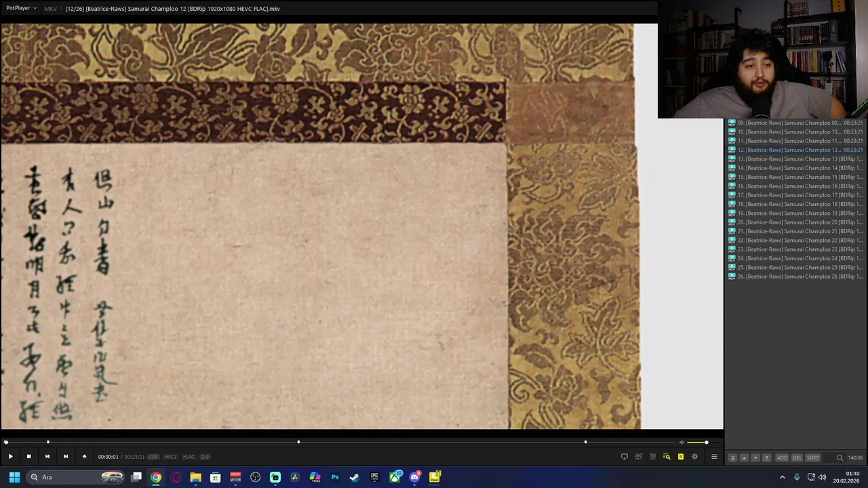Select Samurai Champloo 14 in the playlist
Viewport: 868px width, 488px height.
coord(795,168)
